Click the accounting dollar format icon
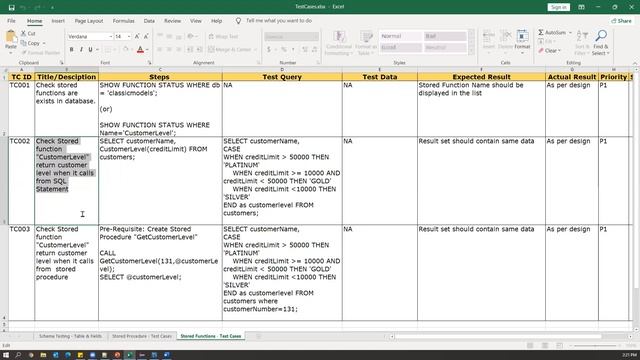This screenshot has width=640, height=360. 269,49
